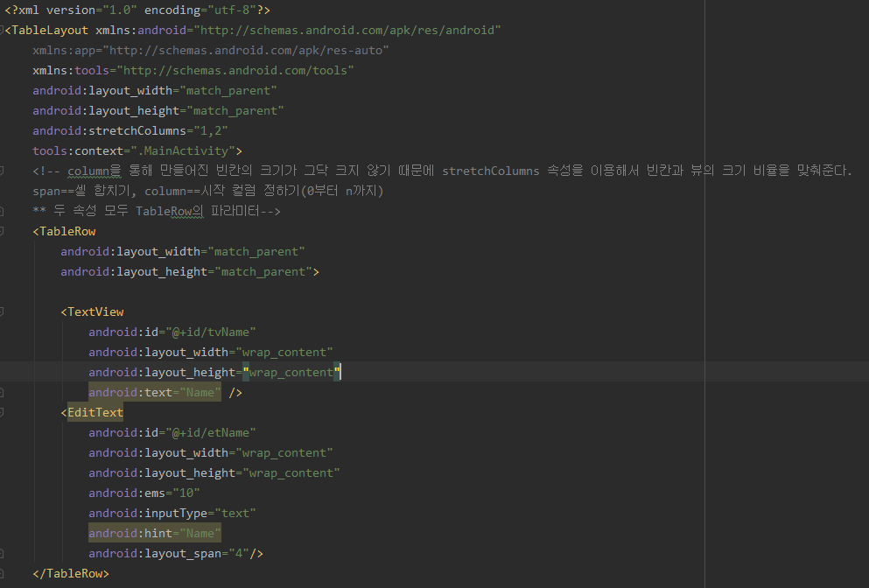This screenshot has width=869, height=588.
Task: Click the android:stretchColumns="1,2" attribute
Action: [130, 130]
